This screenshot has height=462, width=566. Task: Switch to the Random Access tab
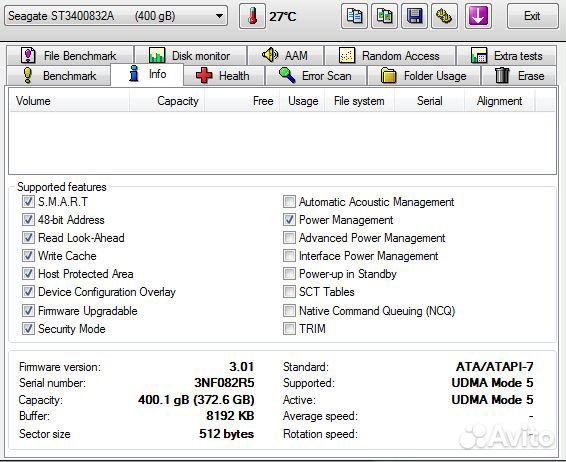click(390, 56)
